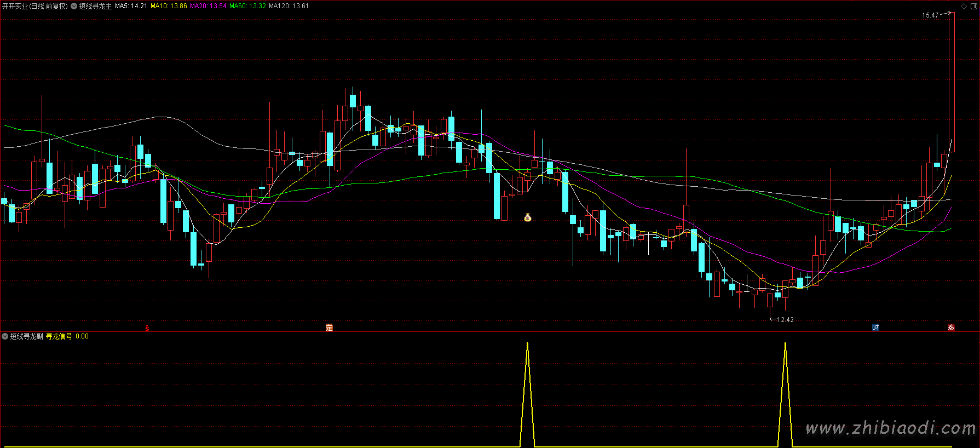Click the yellow MA10 value label
The width and height of the screenshot is (980, 448).
click(x=169, y=6)
